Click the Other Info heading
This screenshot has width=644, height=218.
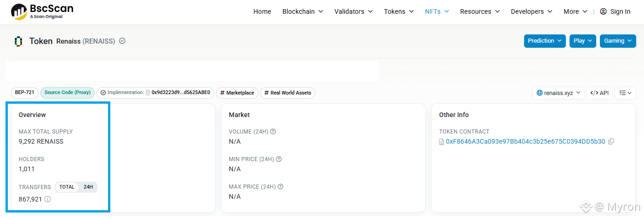click(454, 115)
